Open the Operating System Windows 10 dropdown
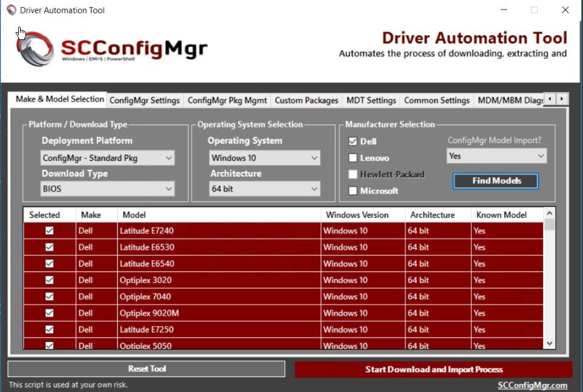The height and width of the screenshot is (392, 583). (x=264, y=158)
